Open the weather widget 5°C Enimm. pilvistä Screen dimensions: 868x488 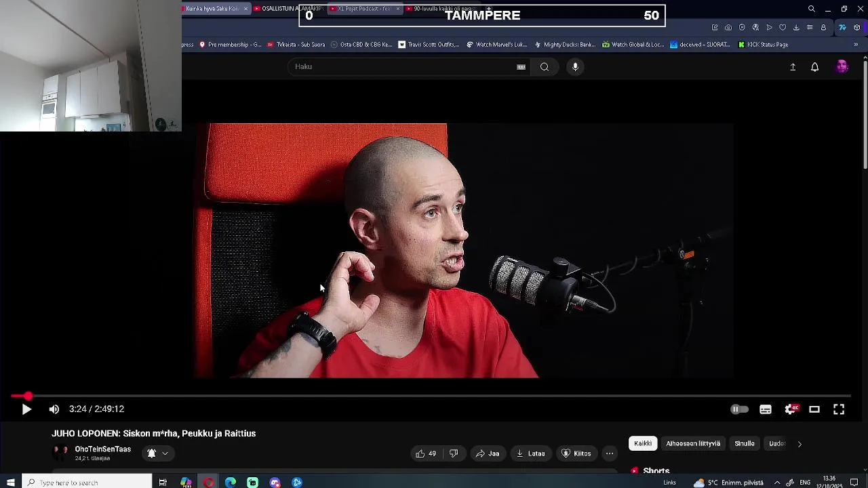[728, 483]
